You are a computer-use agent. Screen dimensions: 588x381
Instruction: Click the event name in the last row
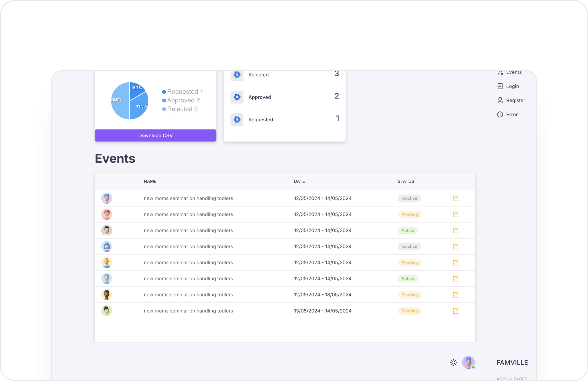(x=188, y=311)
